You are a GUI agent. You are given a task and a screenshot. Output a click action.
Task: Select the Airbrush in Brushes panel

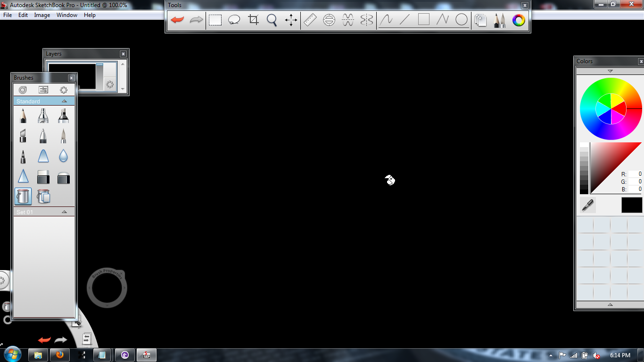coord(43,115)
